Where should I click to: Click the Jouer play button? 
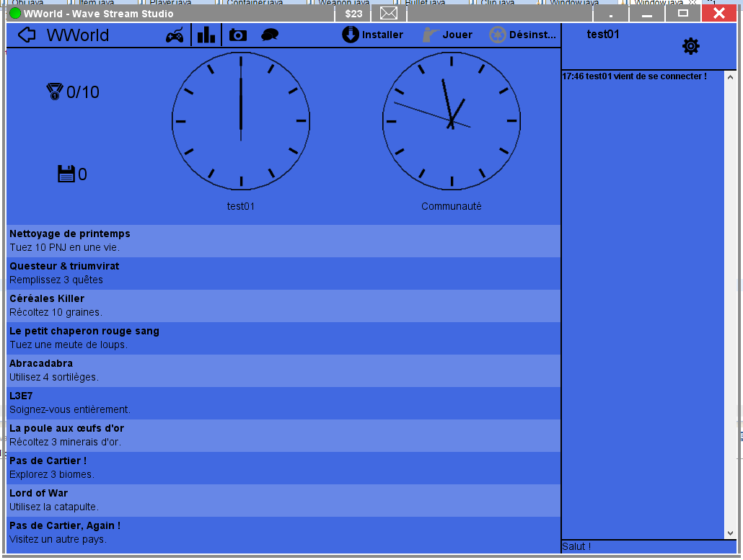[x=447, y=35]
